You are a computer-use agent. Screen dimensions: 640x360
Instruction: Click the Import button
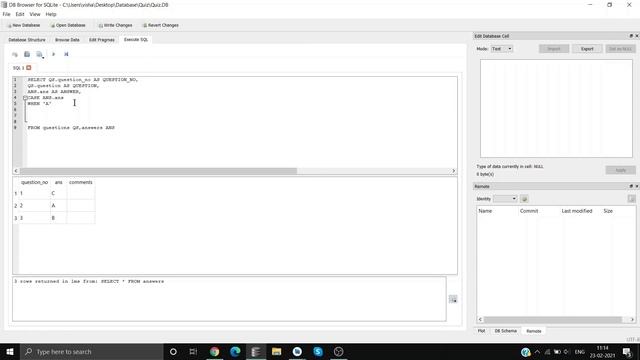(554, 49)
